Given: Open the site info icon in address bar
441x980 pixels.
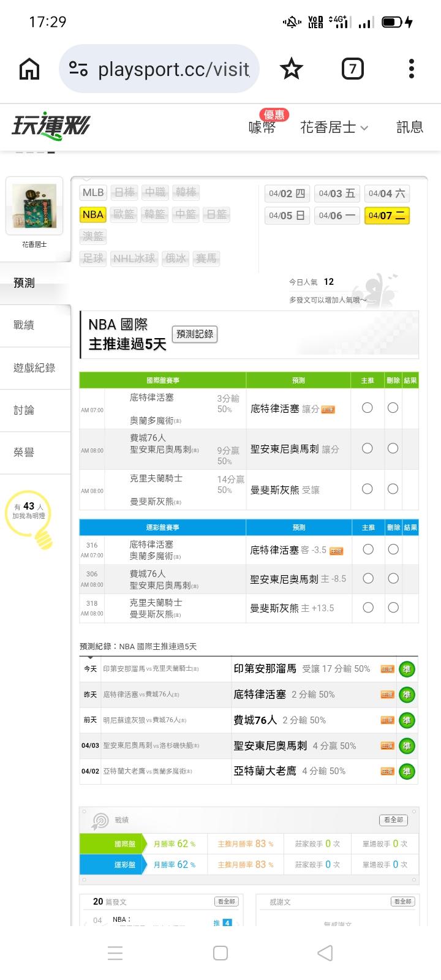Looking at the screenshot, I should click(x=78, y=69).
